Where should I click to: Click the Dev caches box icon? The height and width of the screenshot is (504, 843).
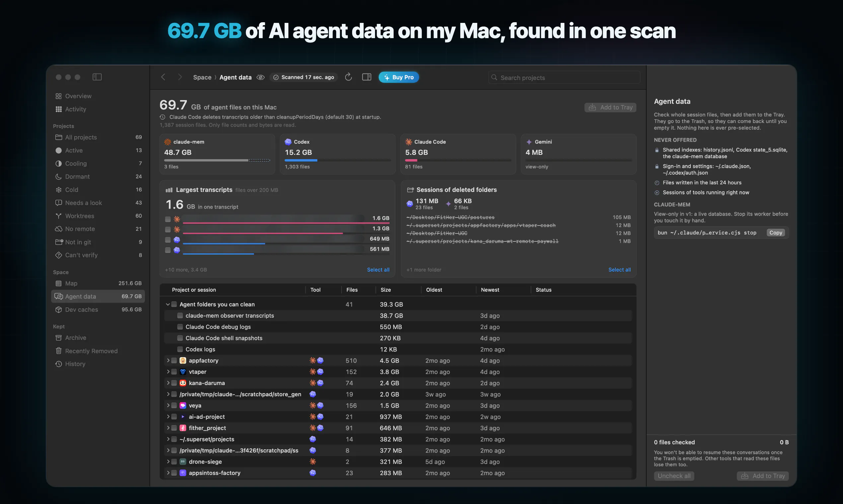point(58,310)
